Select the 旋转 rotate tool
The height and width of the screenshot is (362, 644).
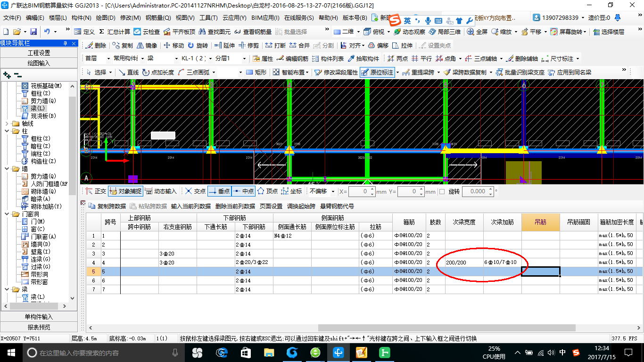198,45
